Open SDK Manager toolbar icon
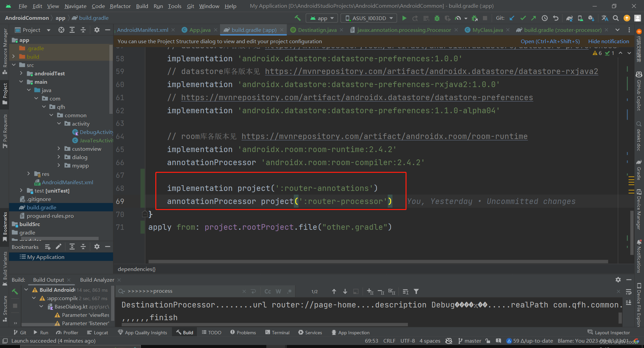This screenshot has height=348, width=644. tap(591, 18)
